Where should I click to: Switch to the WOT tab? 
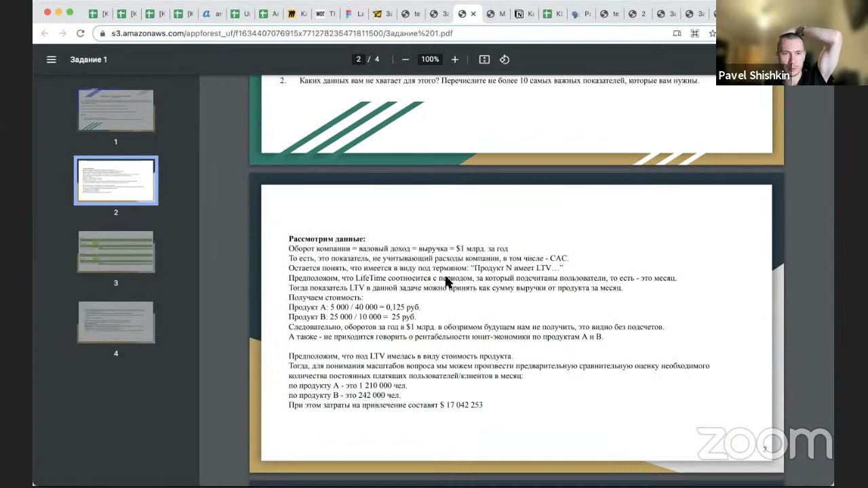(x=325, y=14)
